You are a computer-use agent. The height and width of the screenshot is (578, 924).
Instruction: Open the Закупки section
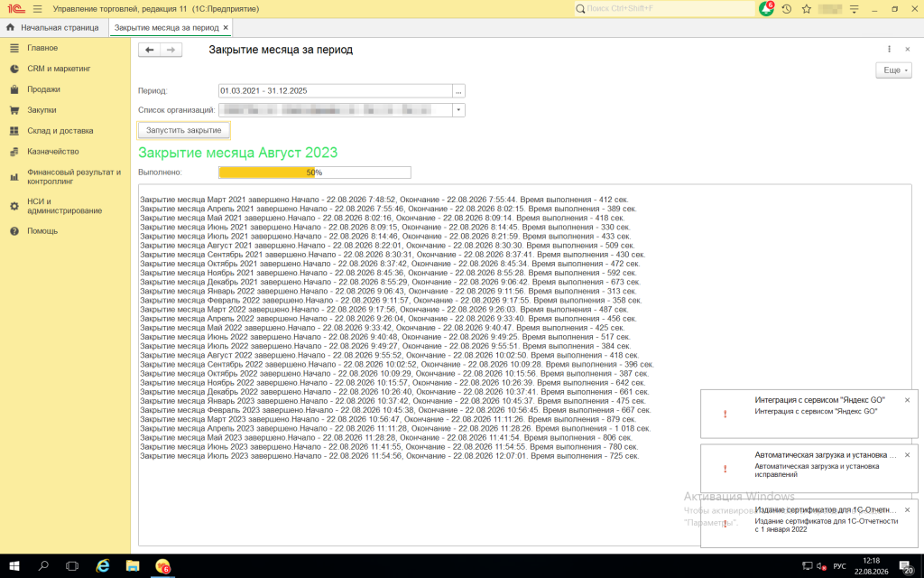point(42,109)
